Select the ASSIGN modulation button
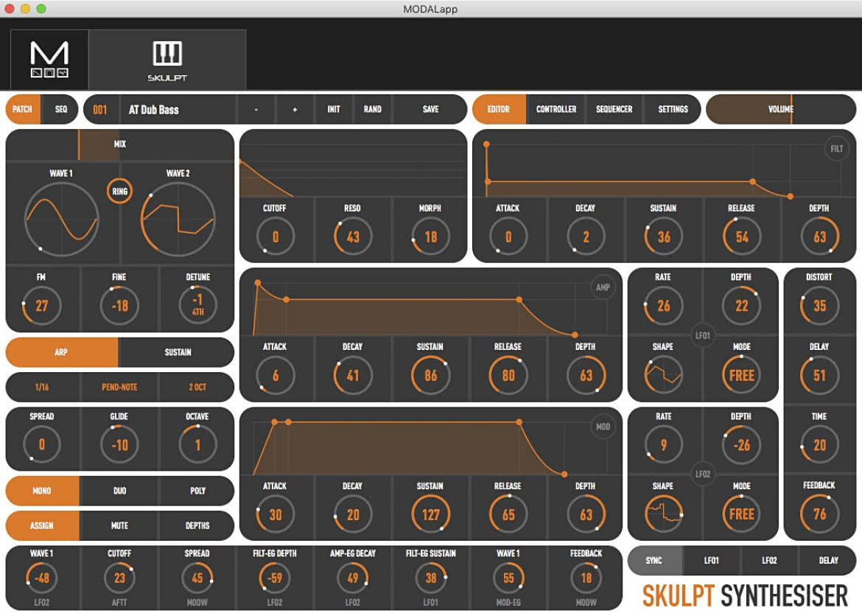The image size is (862, 616). [x=42, y=525]
